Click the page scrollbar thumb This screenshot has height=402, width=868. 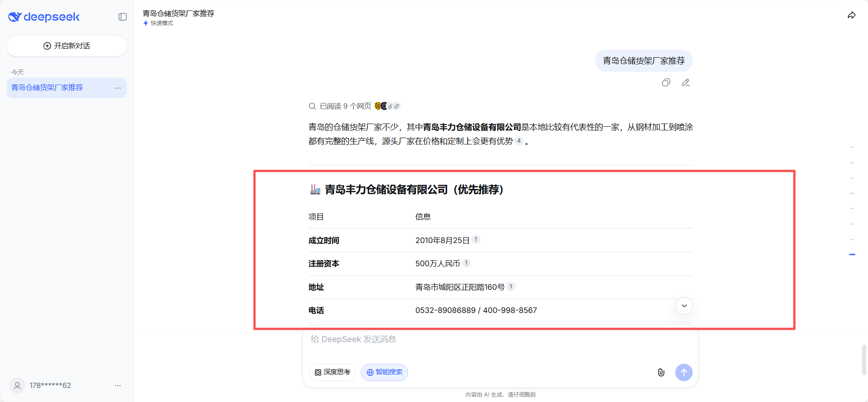[x=864, y=360]
